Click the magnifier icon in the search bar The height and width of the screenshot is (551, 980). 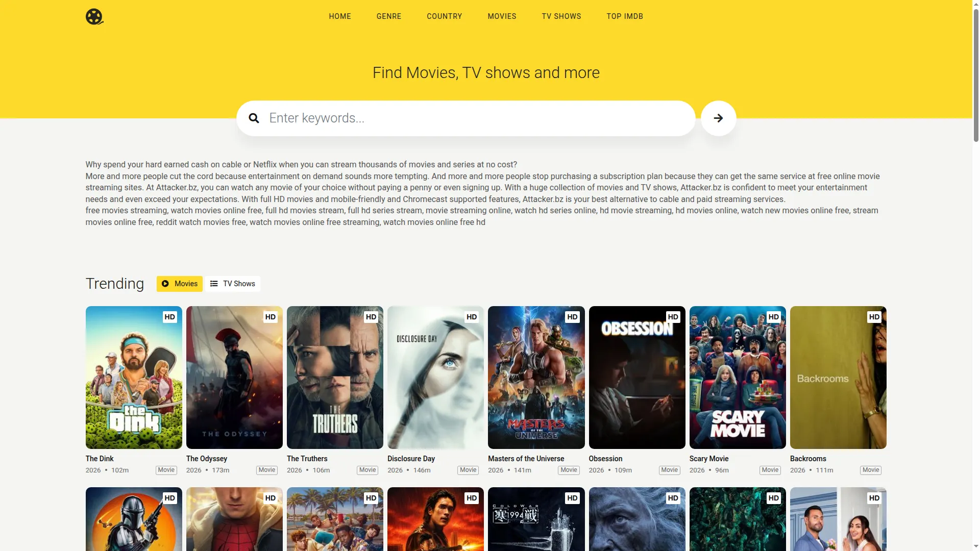[254, 118]
